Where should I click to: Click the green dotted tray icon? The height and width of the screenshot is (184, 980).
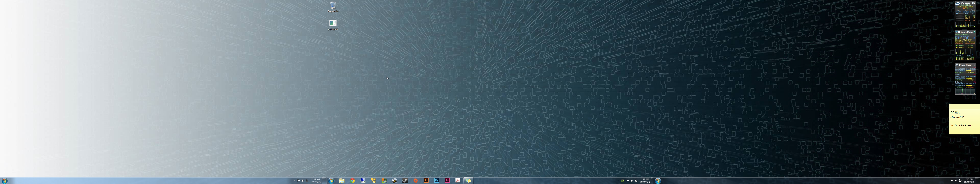(623, 181)
